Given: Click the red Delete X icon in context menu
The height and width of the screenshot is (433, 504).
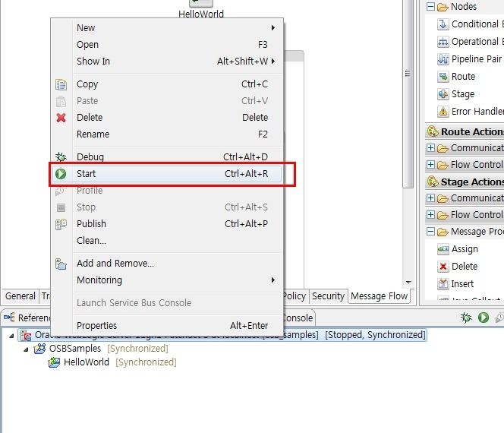Looking at the screenshot, I should tap(61, 118).
